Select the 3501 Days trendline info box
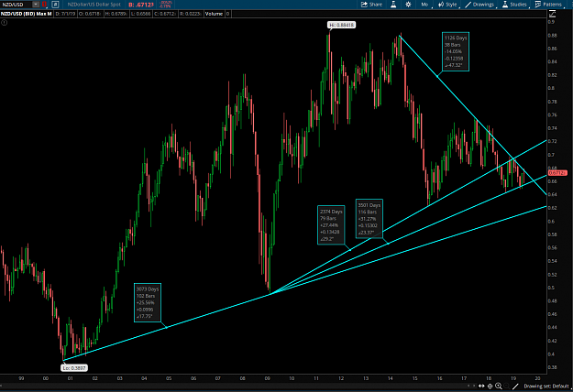This screenshot has height=392, width=573. (x=369, y=219)
